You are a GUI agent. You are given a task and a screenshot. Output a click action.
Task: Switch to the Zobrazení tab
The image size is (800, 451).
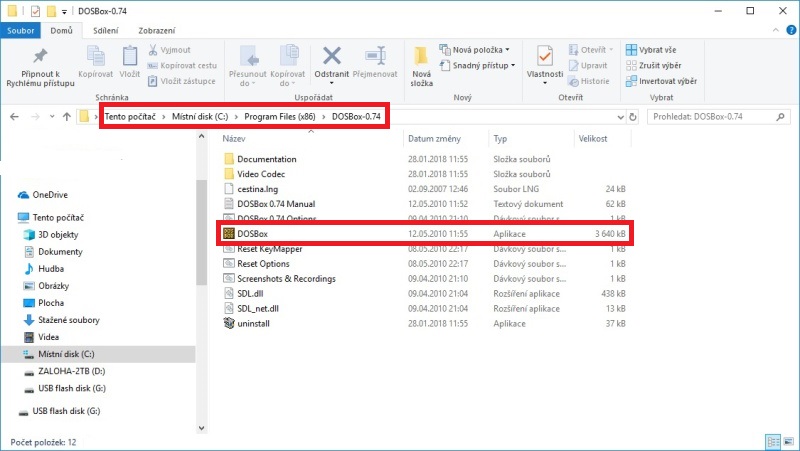tap(157, 31)
